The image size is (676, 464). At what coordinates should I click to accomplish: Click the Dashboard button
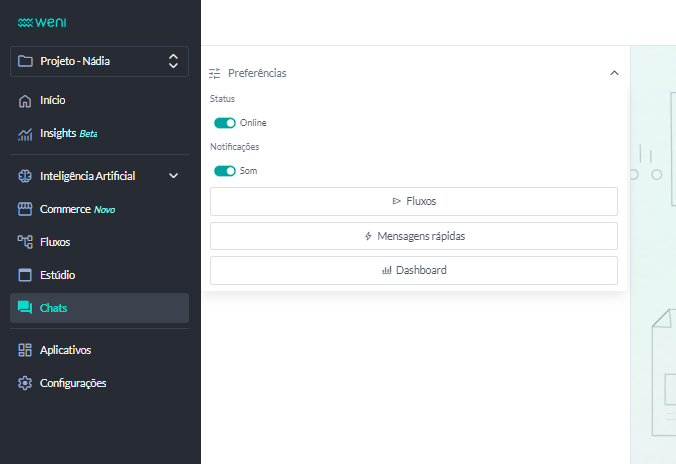pyautogui.click(x=413, y=270)
